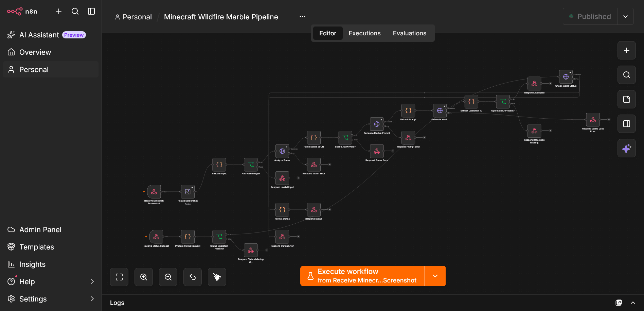This screenshot has height=311, width=644.
Task: Select Operation ID Present? node
Action: [x=503, y=102]
